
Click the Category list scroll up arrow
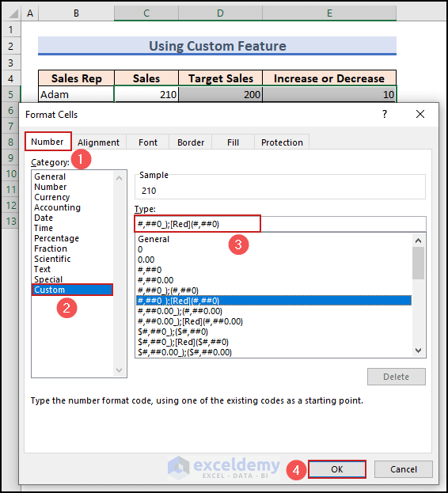tap(120, 178)
